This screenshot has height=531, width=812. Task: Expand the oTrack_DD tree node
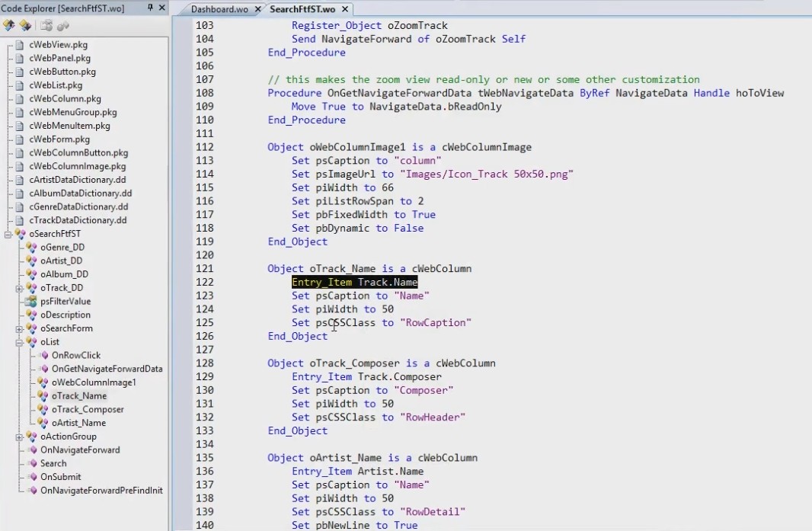point(19,288)
